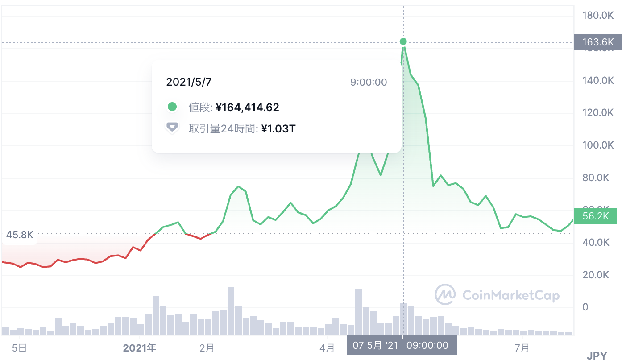This screenshot has height=364, width=622.
Task: Click the 100.0K price axis label
Action: coord(598,145)
